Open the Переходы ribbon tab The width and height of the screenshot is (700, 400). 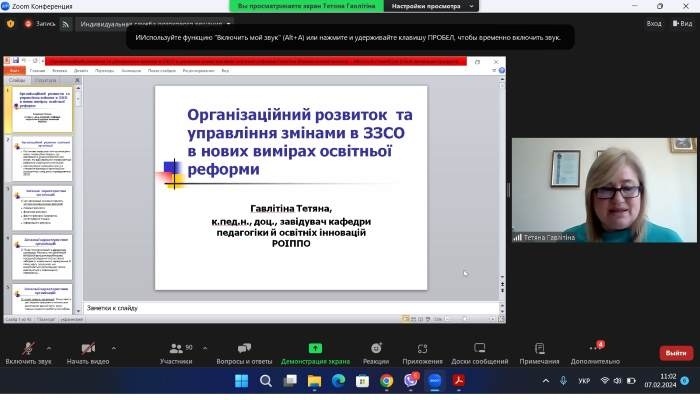coord(105,71)
